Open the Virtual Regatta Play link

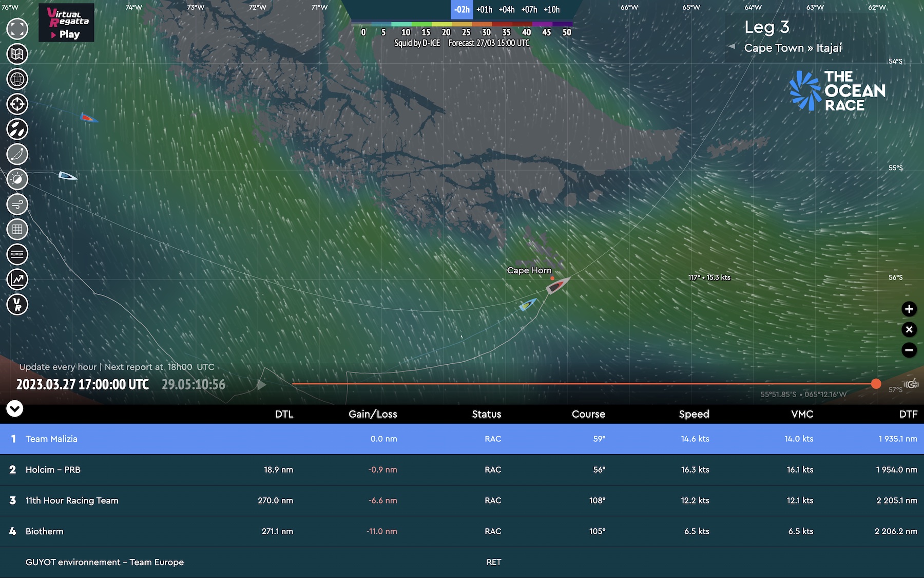tap(66, 23)
